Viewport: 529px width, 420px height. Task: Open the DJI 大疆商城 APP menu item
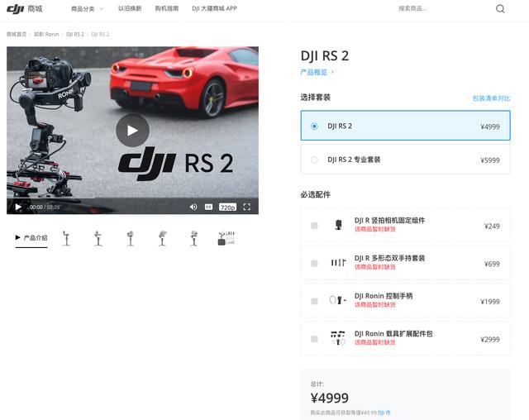(214, 8)
